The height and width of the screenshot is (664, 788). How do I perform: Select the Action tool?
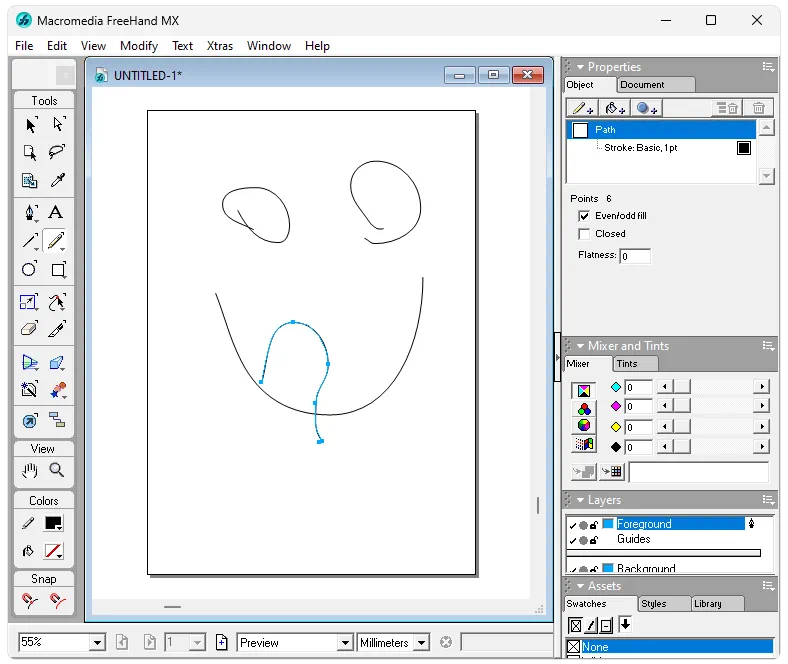coord(29,420)
